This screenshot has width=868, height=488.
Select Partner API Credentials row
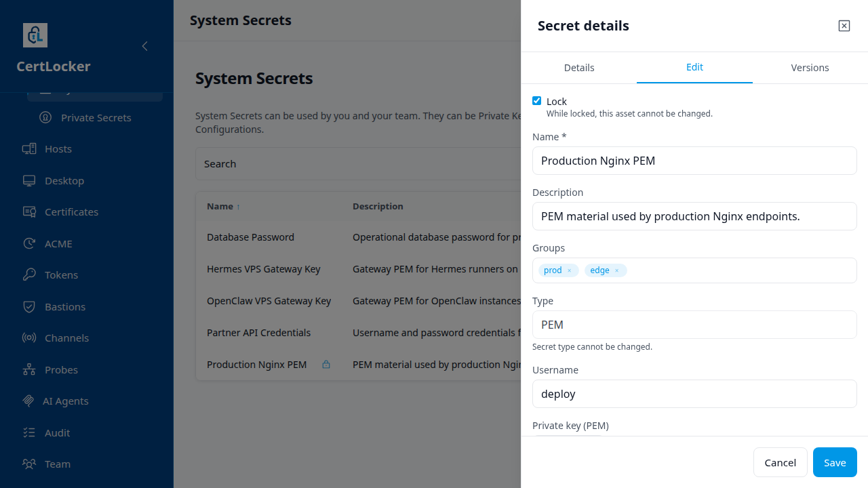click(x=358, y=333)
